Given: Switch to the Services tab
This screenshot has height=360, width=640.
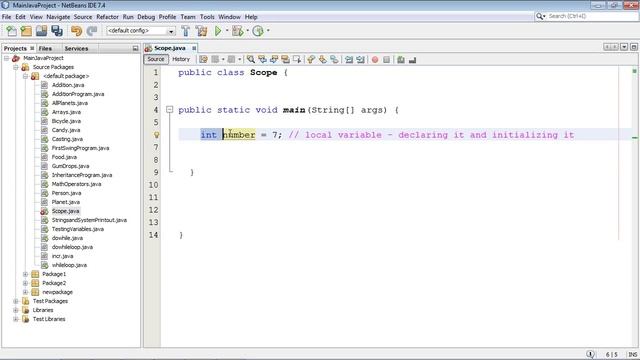Looking at the screenshot, I should click(76, 48).
